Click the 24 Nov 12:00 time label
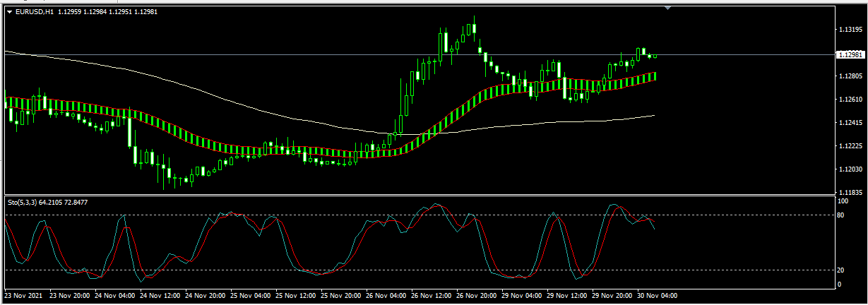 159,297
